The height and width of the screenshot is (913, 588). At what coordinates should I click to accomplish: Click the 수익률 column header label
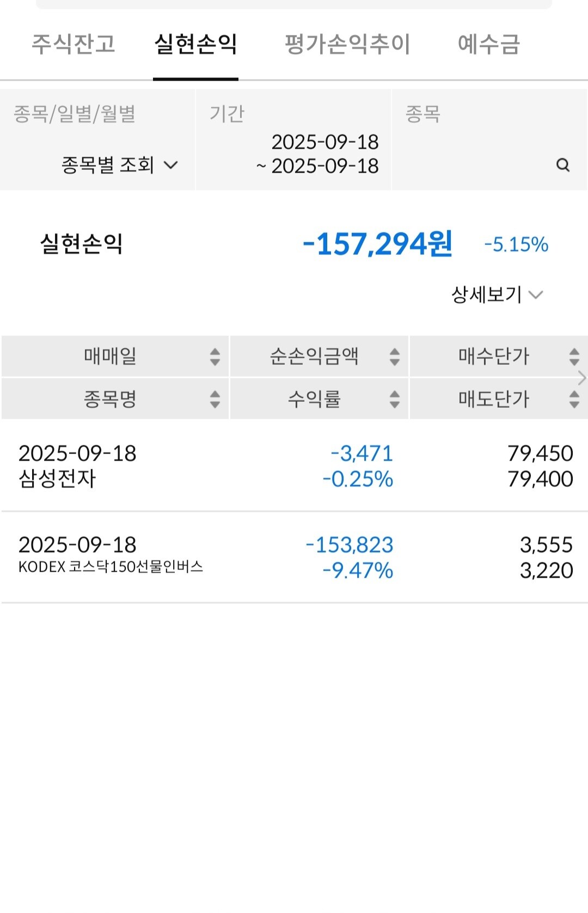(x=314, y=399)
